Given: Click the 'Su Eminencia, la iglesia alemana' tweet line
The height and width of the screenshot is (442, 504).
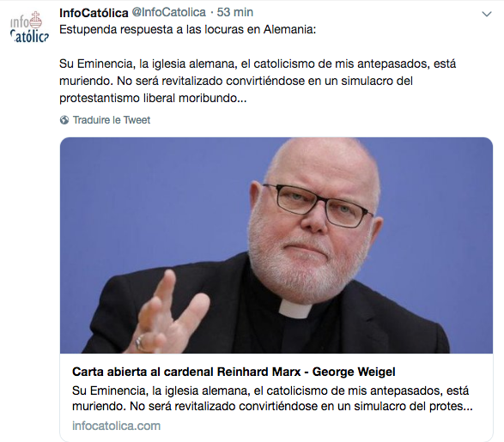Looking at the screenshot, I should click(258, 64).
